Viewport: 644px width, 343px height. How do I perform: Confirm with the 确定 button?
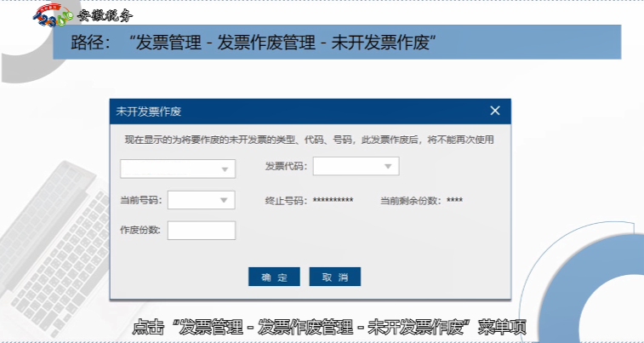click(x=274, y=277)
